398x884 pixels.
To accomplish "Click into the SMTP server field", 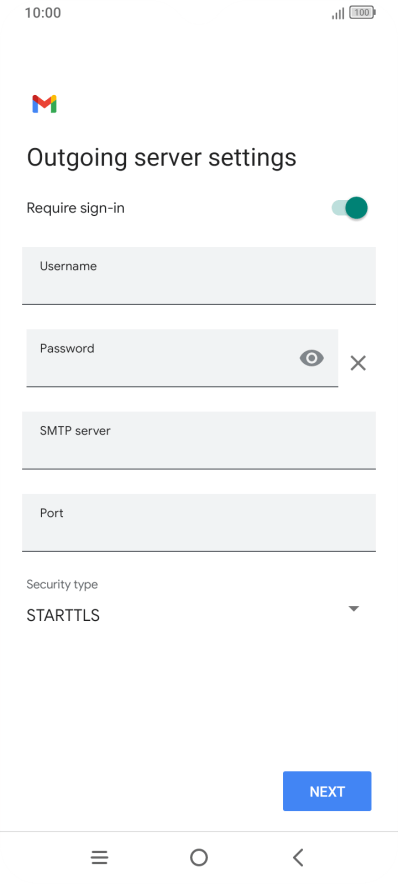I will coord(199,440).
